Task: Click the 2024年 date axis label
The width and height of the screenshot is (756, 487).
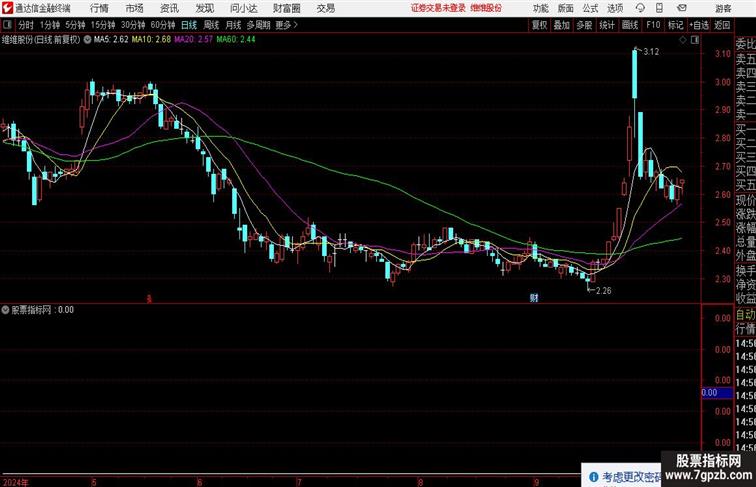Action: coord(15,482)
